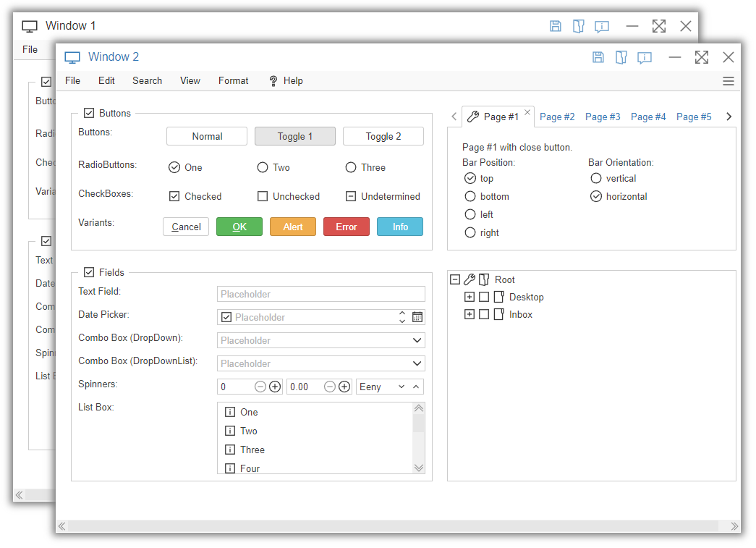Collapse the Root tree node
This screenshot has width=756, height=548.
[x=454, y=279]
